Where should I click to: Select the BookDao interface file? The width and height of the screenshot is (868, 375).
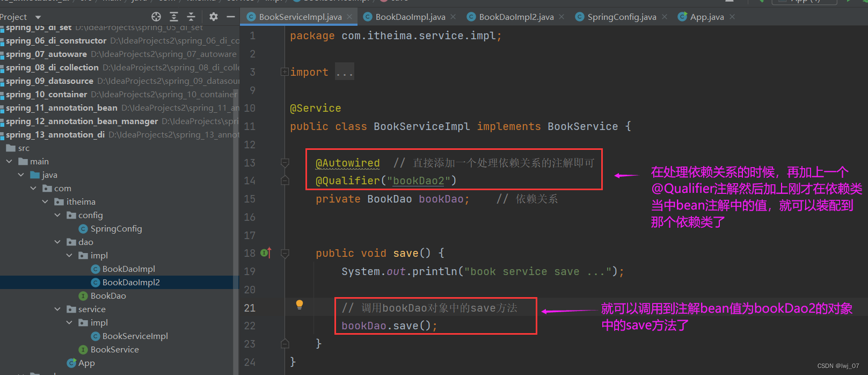coord(108,296)
